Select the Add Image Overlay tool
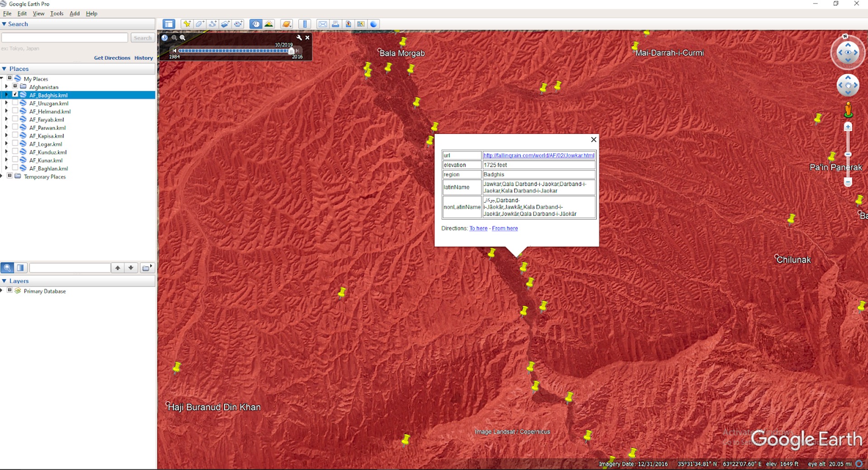Viewport: 868px width, 470px height. [x=225, y=24]
